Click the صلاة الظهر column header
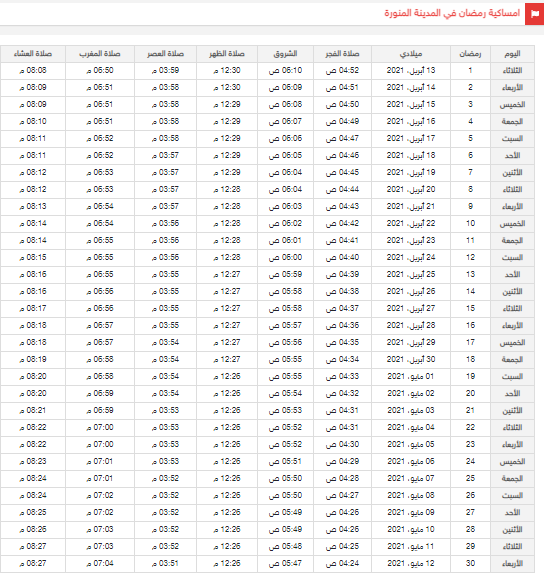Viewport: 544px width, 579px height. [227, 54]
